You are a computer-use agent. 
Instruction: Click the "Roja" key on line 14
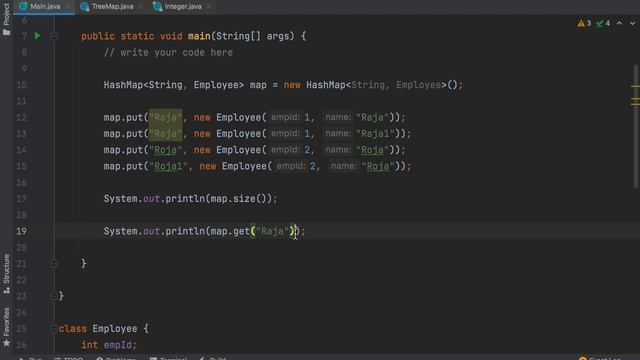click(165, 150)
